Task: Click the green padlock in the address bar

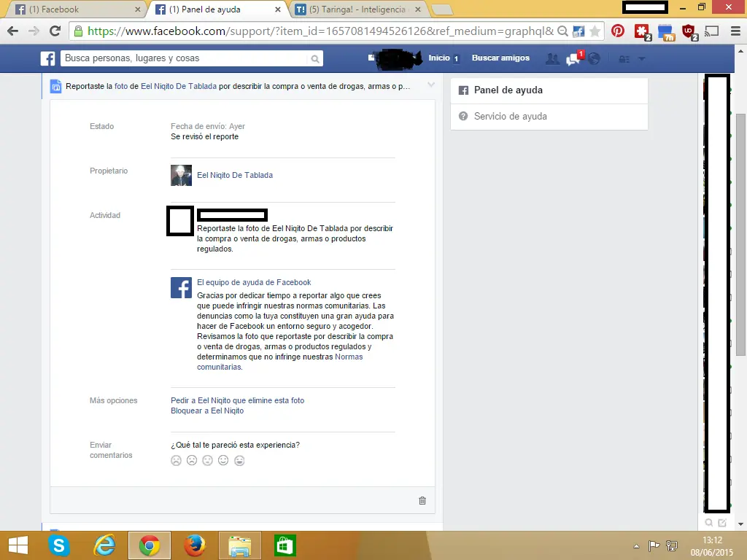Action: tap(79, 31)
